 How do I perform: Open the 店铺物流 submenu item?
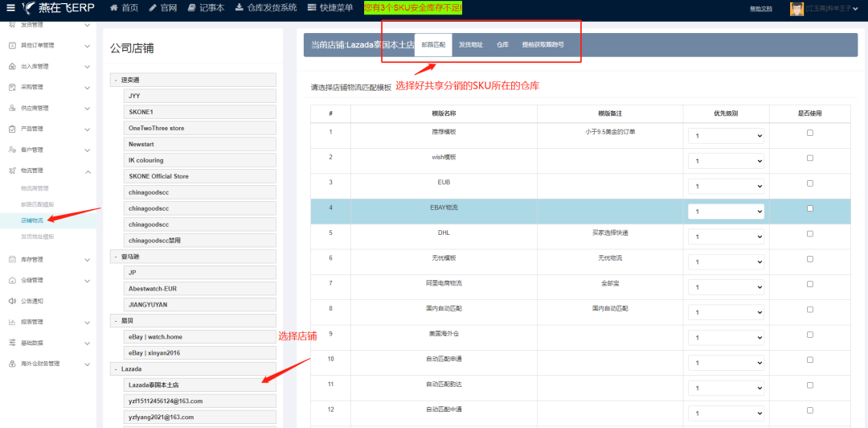(32, 220)
